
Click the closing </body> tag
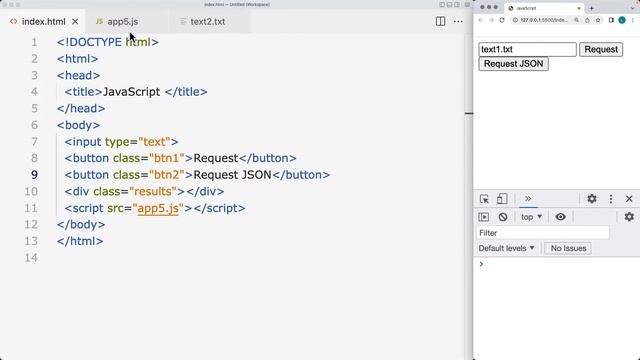point(81,224)
